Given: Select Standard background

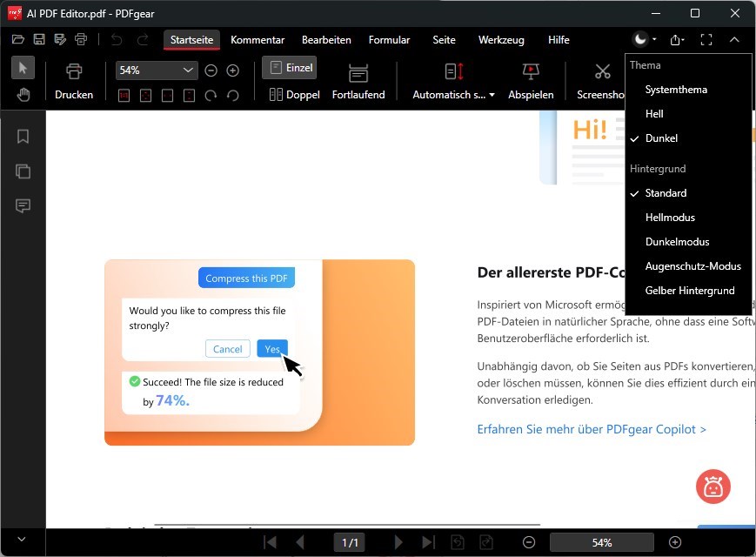Looking at the screenshot, I should tap(688, 193).
